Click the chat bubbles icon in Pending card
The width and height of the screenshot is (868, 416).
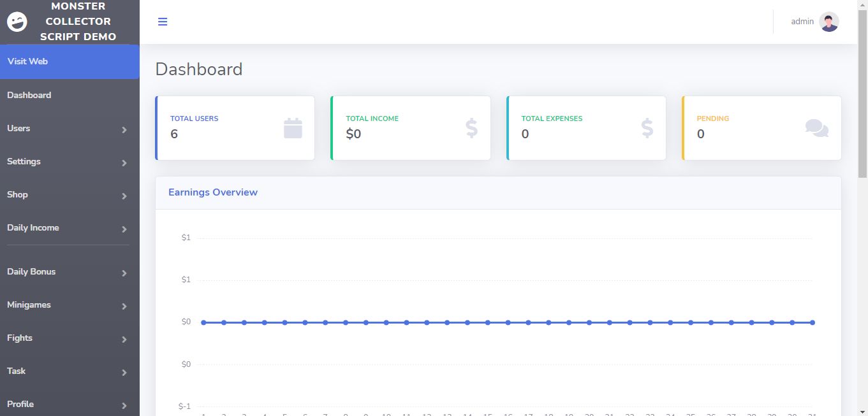tap(816, 128)
